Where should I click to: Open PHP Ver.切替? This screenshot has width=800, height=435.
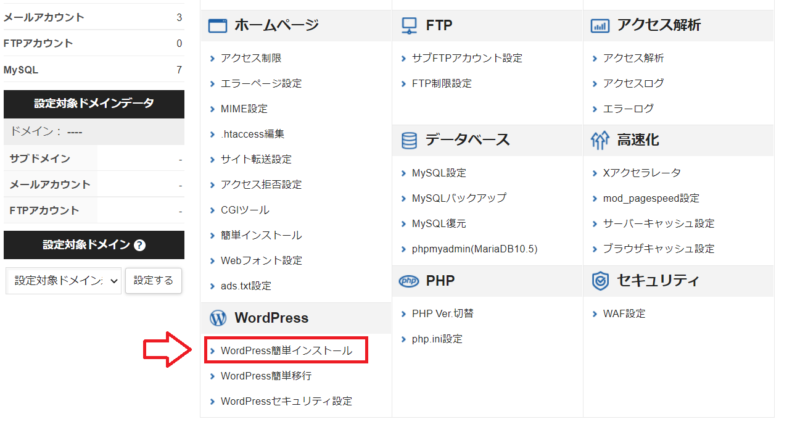click(443, 314)
